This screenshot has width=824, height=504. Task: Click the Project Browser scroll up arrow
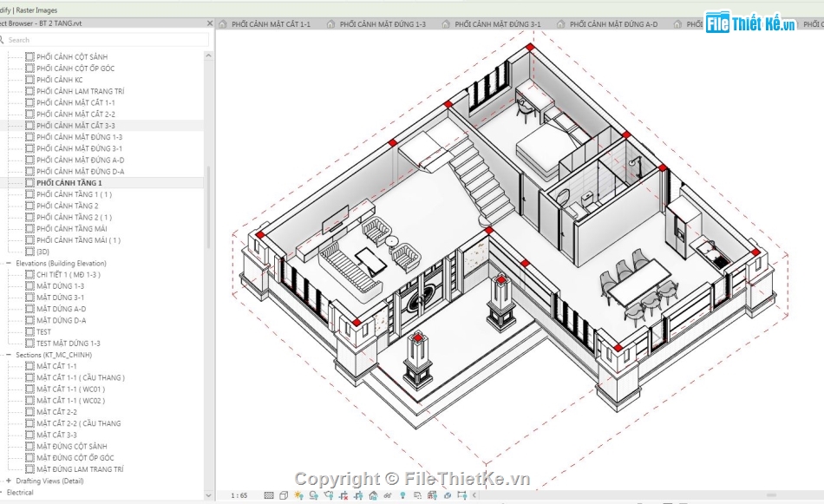209,56
